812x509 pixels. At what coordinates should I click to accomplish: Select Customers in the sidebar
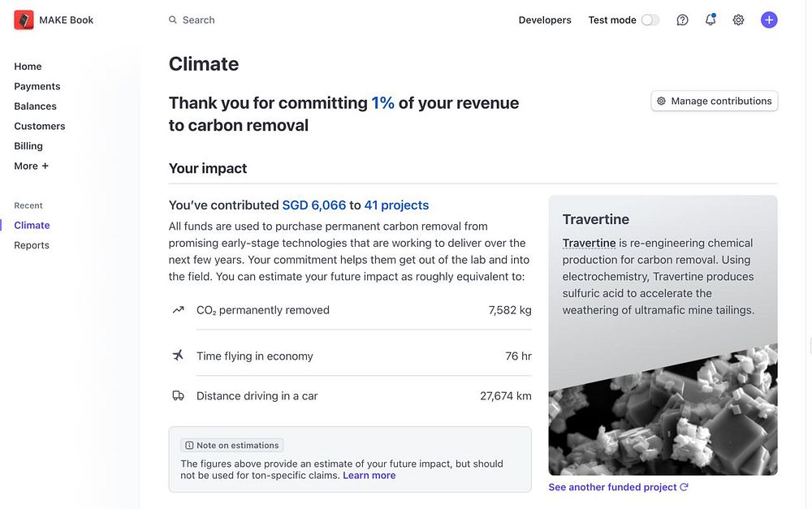coord(40,126)
